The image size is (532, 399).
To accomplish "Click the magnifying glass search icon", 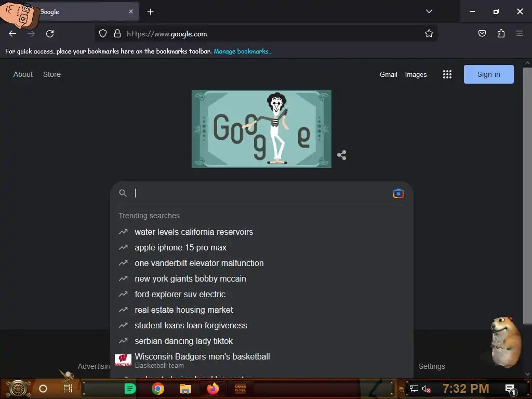I will click(123, 193).
